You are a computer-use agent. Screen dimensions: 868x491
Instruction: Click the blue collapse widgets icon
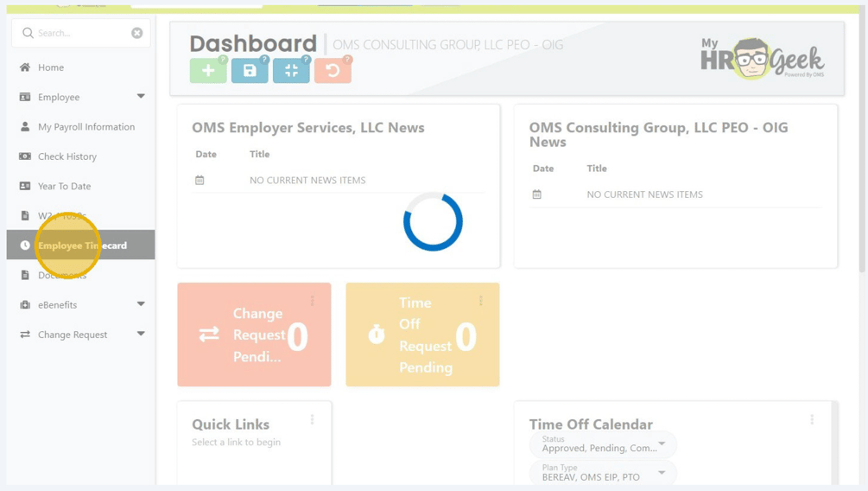(x=291, y=70)
